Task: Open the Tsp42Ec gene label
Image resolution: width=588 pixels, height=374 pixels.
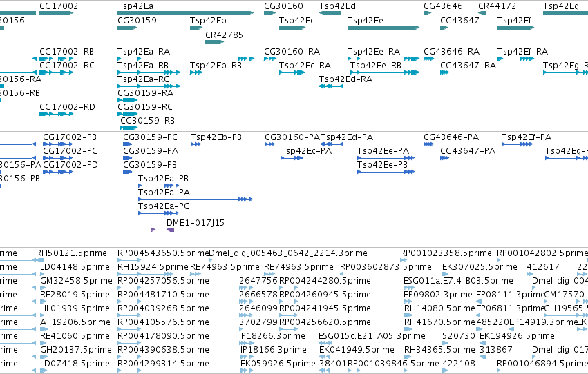Action: point(296,20)
